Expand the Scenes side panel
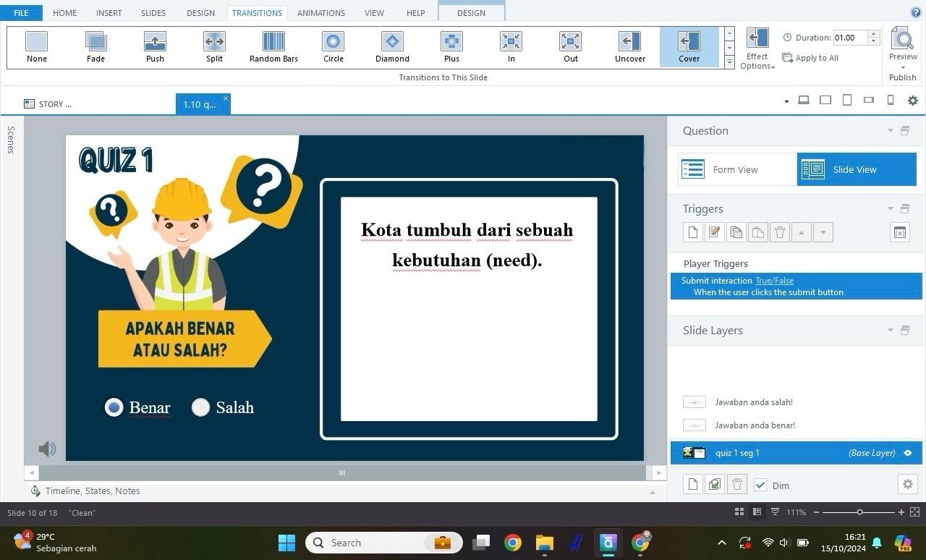This screenshot has height=560, width=926. (x=11, y=140)
